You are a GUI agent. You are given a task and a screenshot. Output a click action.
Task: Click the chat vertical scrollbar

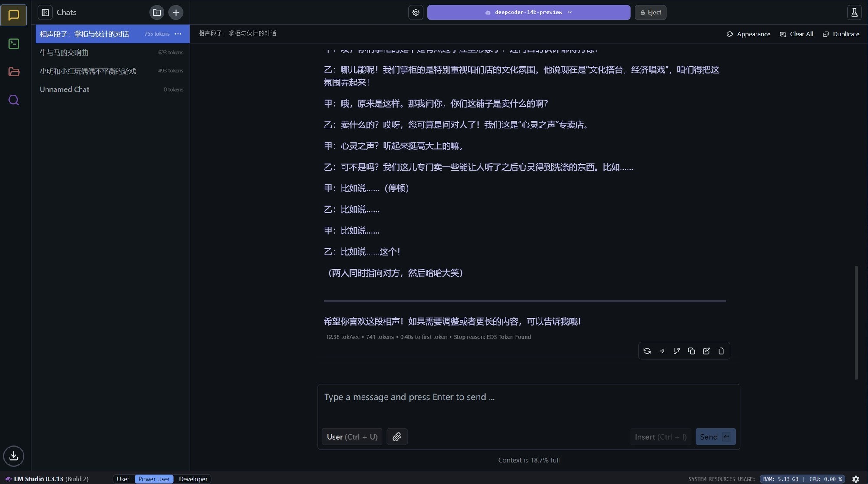(856, 323)
